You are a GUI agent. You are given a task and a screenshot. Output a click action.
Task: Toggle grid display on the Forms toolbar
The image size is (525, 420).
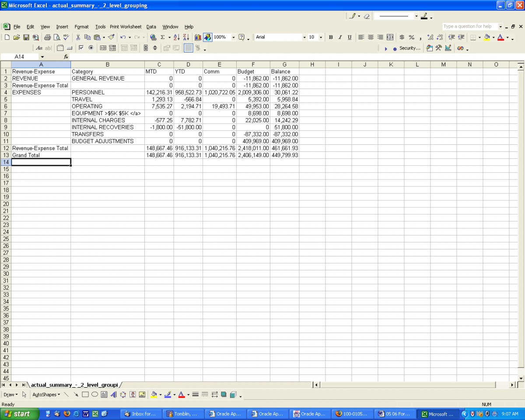tap(188, 48)
